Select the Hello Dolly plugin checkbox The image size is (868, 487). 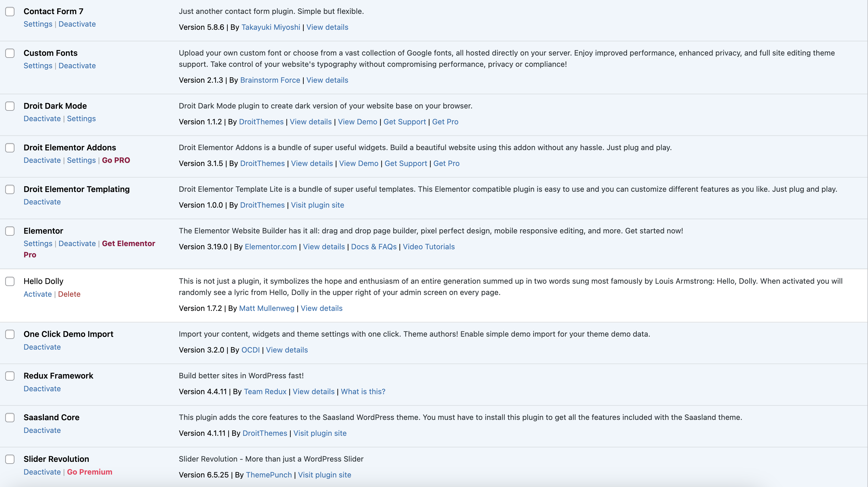(x=10, y=281)
